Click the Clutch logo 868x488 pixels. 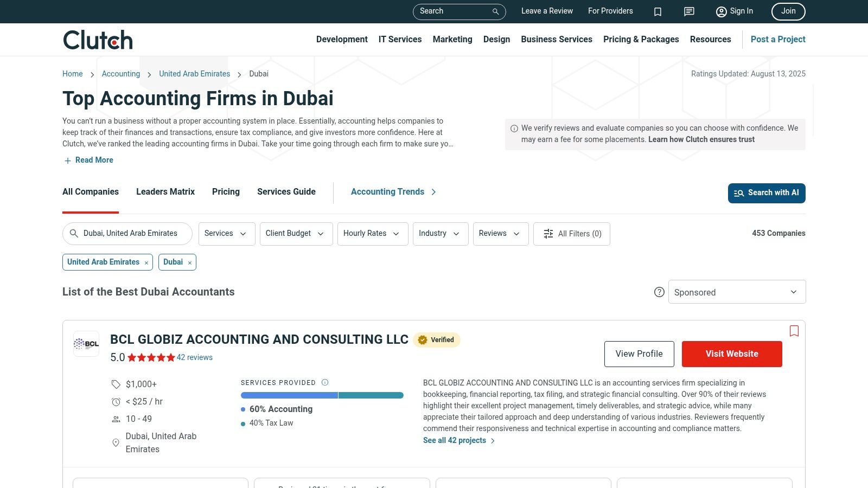point(98,40)
